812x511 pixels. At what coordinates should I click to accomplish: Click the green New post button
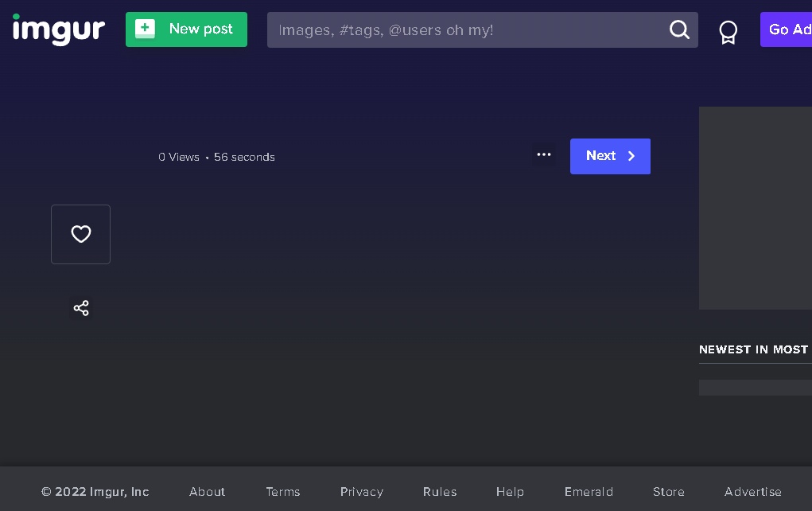[x=186, y=29]
